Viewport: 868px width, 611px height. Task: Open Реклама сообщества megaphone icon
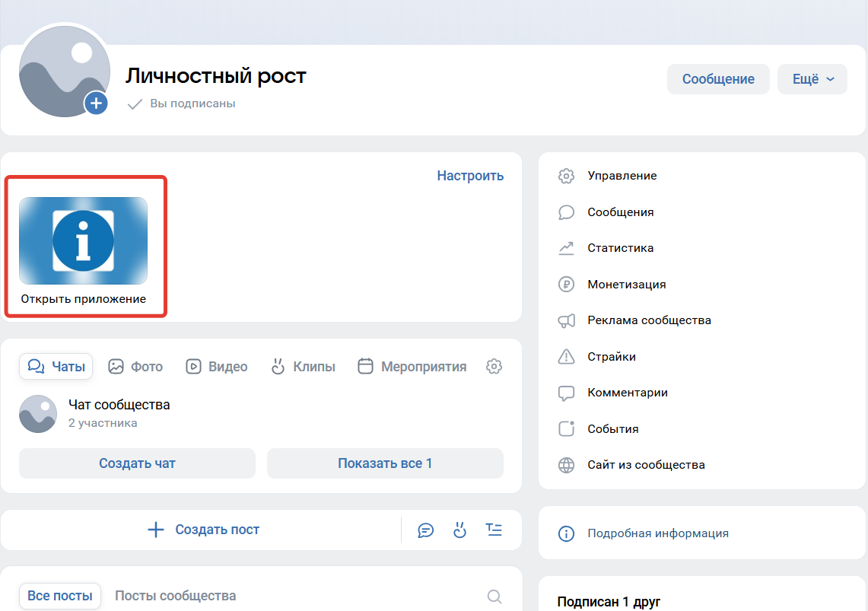[566, 320]
